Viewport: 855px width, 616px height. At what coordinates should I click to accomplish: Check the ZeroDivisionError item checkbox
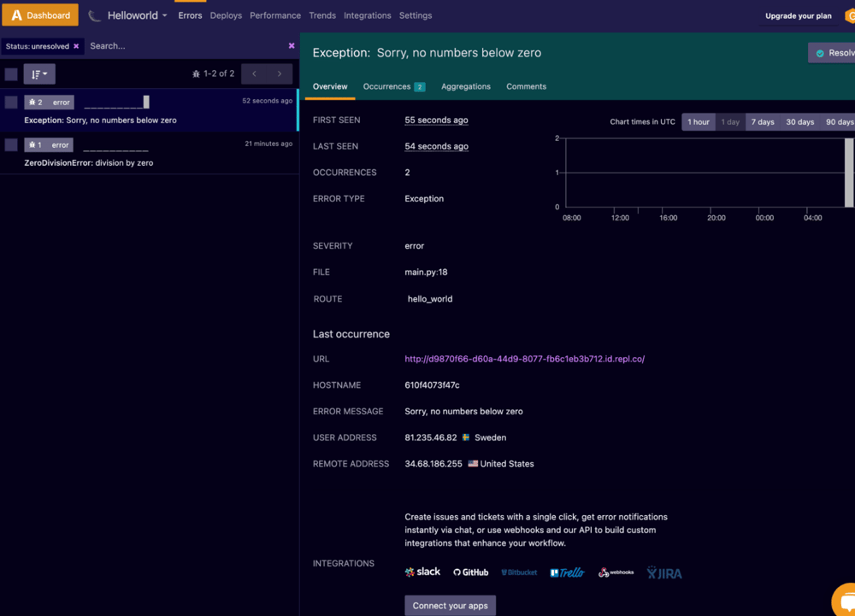click(11, 143)
